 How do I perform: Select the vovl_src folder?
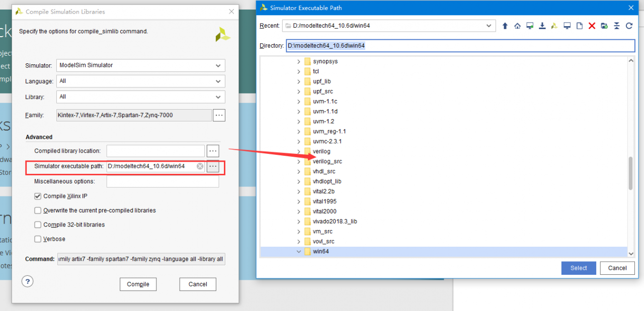[x=324, y=242]
